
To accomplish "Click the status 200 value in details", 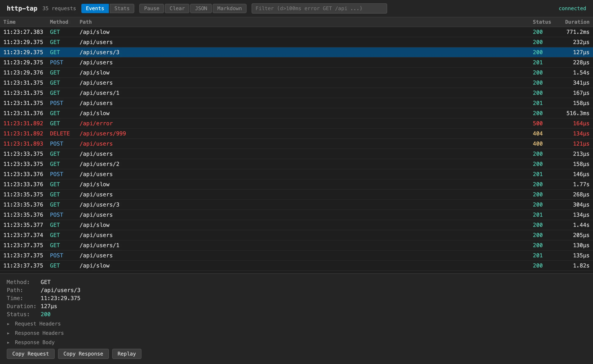I will (x=46, y=314).
